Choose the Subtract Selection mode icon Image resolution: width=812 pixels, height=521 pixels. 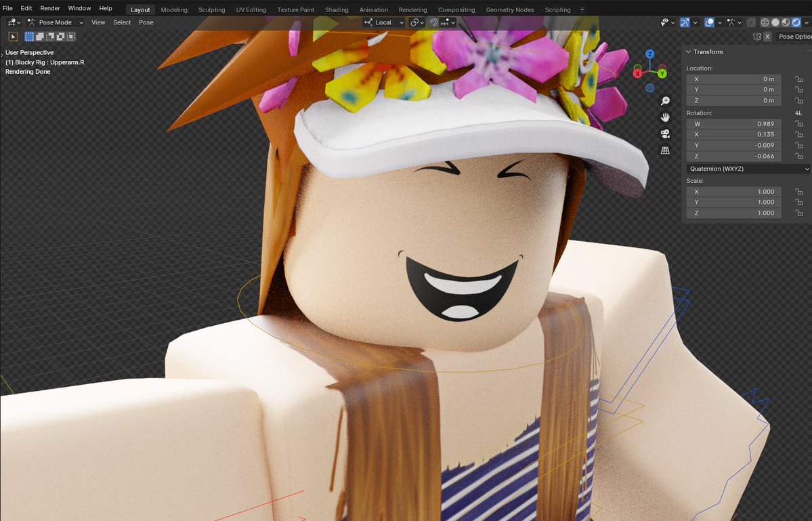pyautogui.click(x=50, y=37)
